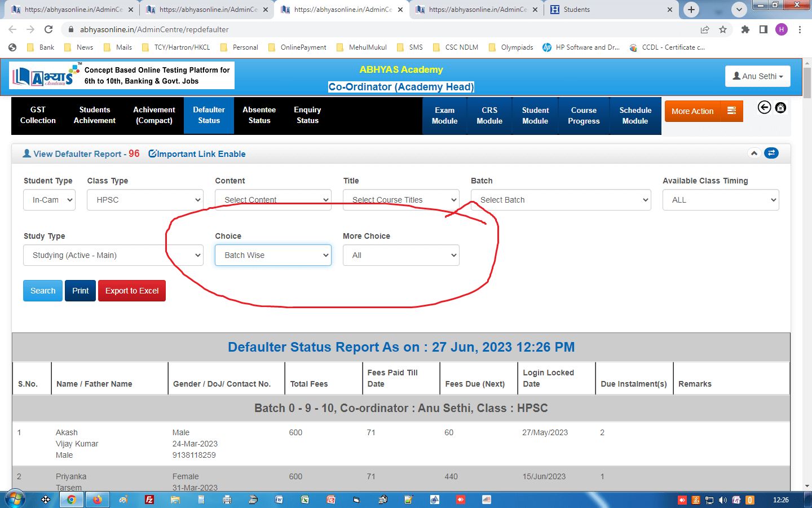The image size is (812, 508).
Task: Click the blue swap arrows panel icon
Action: (x=771, y=153)
